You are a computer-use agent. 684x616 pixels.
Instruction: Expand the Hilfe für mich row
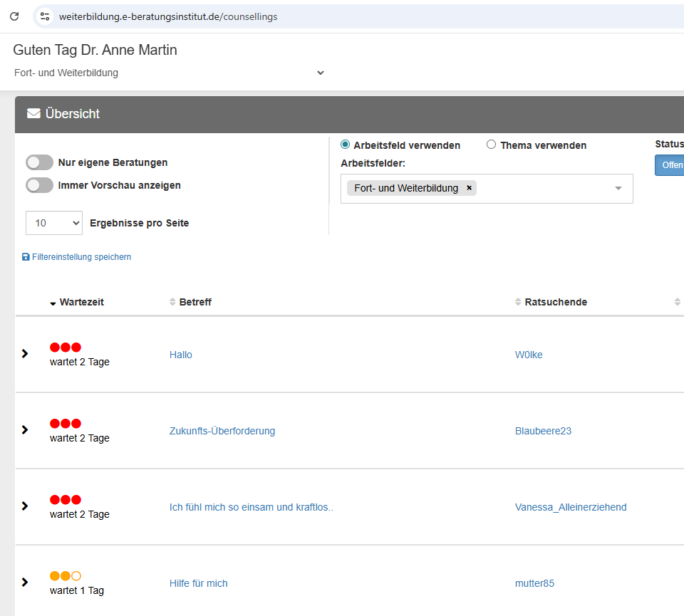point(25,583)
